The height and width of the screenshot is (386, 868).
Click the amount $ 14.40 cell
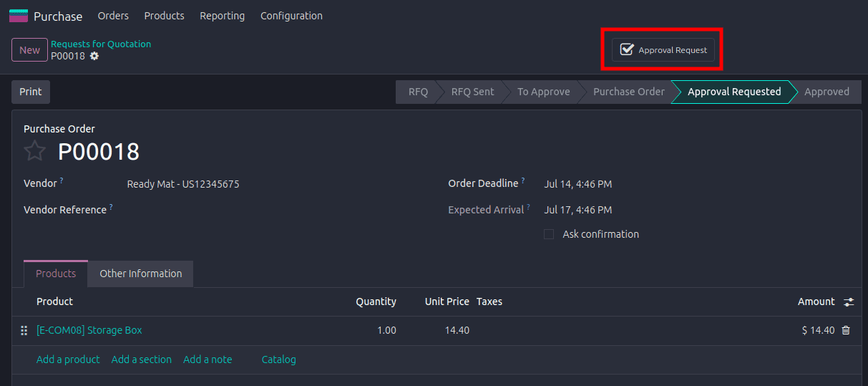(818, 330)
